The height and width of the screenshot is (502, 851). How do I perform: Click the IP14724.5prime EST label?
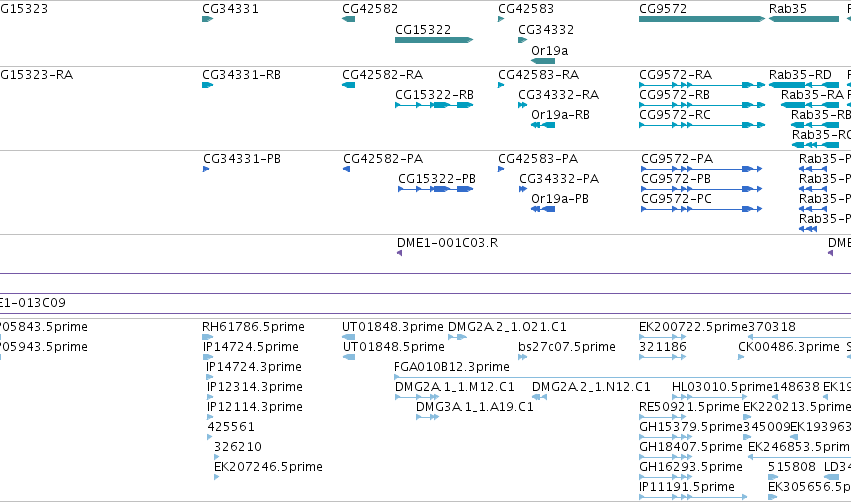[x=251, y=347]
